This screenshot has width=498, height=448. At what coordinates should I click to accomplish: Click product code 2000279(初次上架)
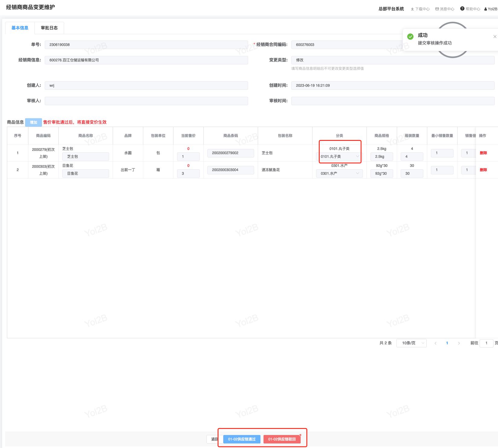point(43,153)
